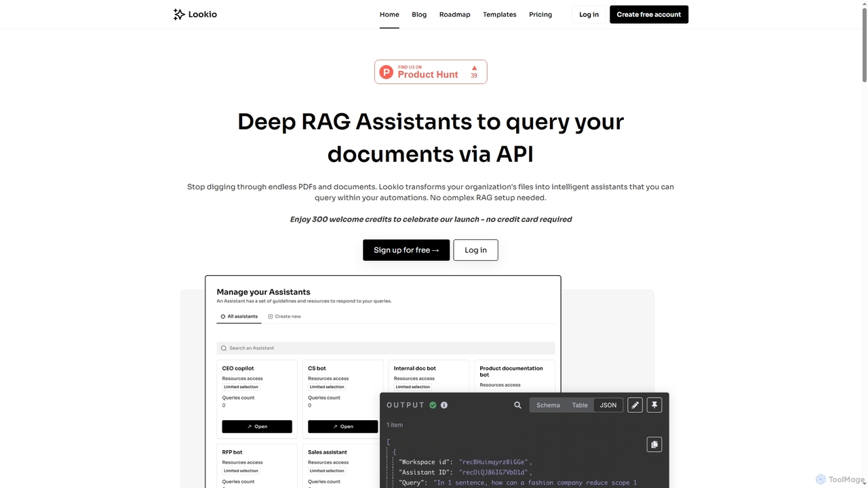Click Sign up for free button

(x=406, y=250)
